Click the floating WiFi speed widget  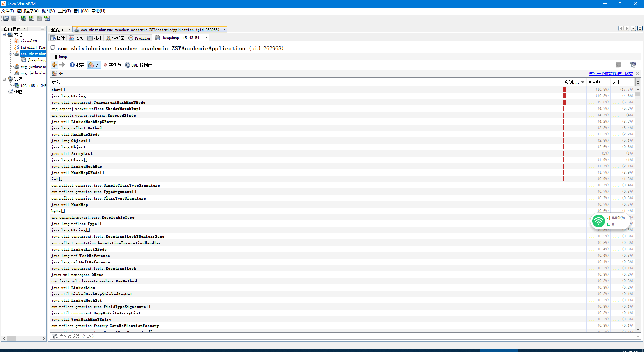(610, 221)
